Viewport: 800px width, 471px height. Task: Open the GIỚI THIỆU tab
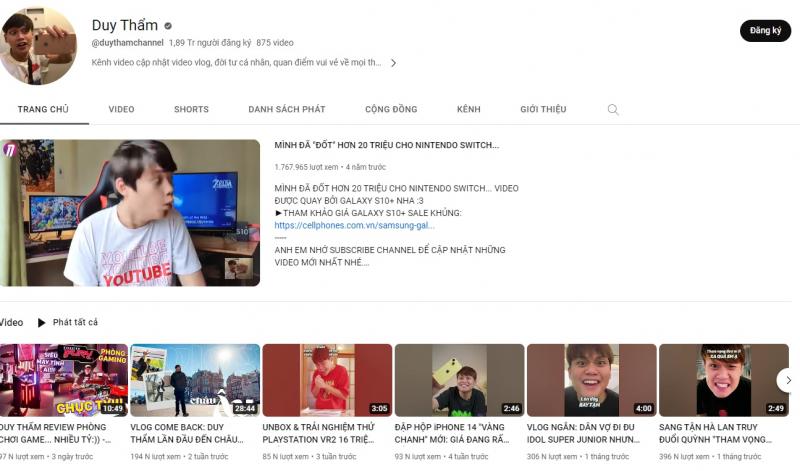[543, 109]
